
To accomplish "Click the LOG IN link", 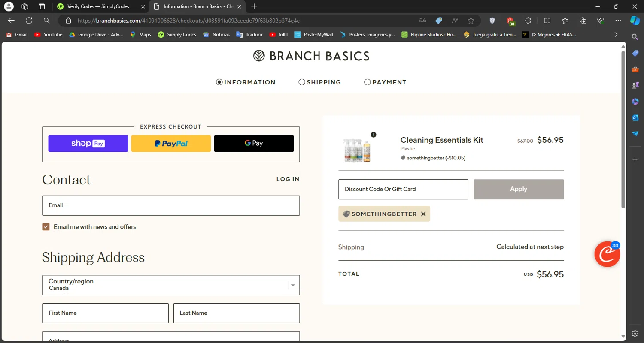I will pyautogui.click(x=288, y=179).
